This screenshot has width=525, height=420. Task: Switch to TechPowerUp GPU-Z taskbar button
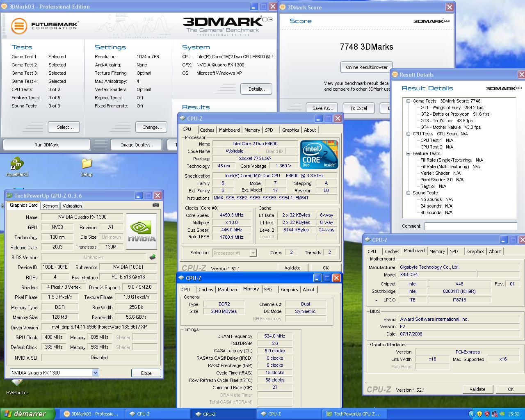(355, 414)
